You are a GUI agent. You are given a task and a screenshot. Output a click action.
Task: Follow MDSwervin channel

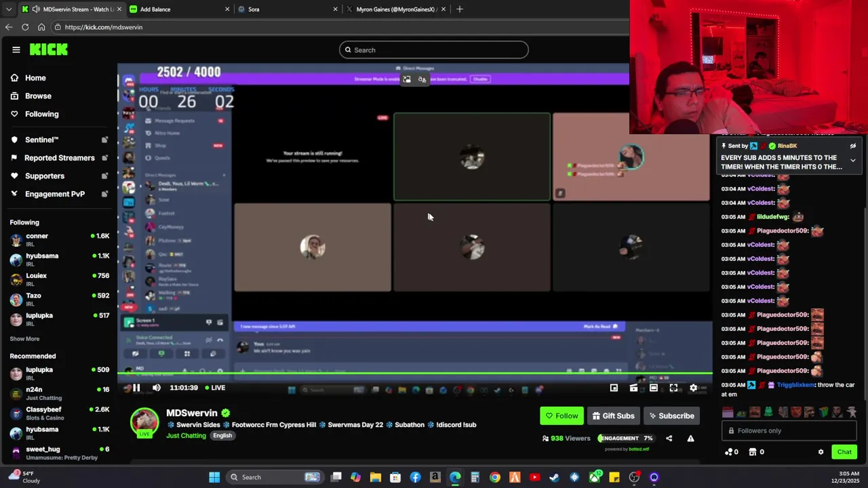(x=561, y=415)
